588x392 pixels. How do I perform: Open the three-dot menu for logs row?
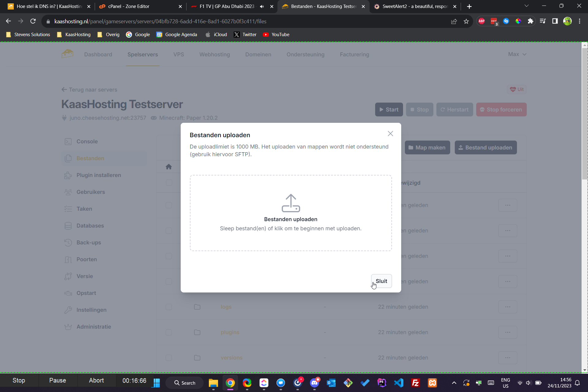(x=507, y=307)
